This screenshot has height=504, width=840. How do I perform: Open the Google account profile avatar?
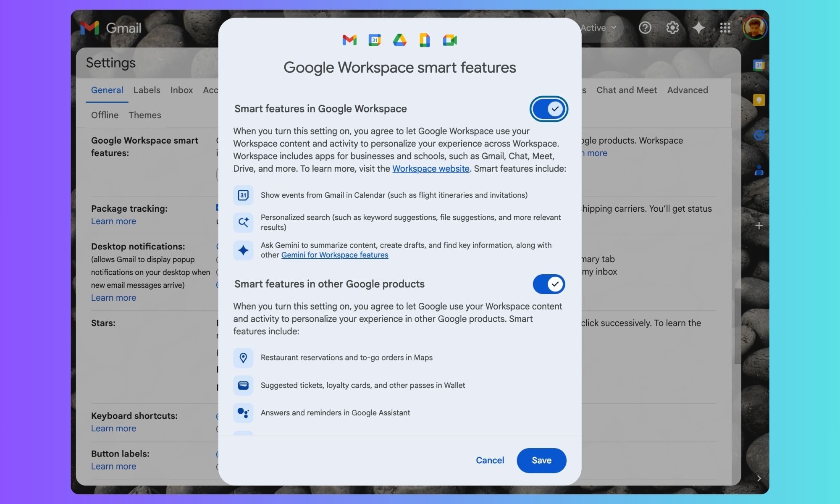click(x=755, y=28)
